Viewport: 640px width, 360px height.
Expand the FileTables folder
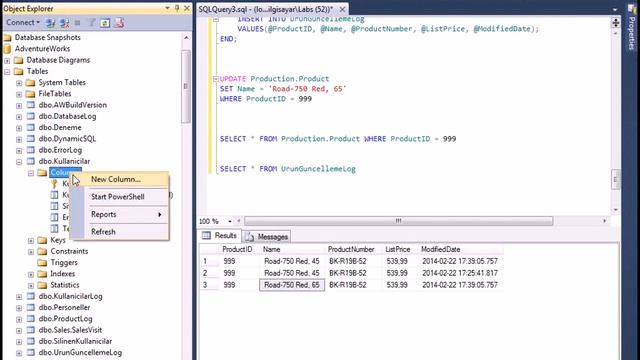(x=19, y=94)
